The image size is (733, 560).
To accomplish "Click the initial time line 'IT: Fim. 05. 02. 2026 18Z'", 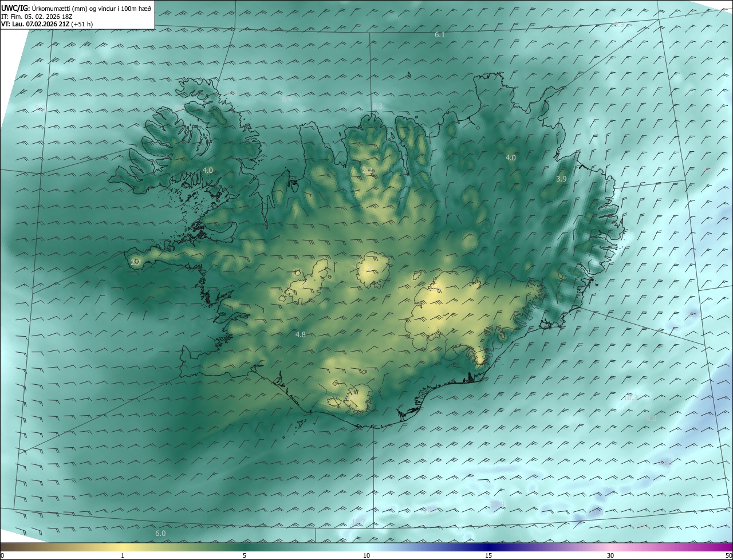I will coord(37,17).
